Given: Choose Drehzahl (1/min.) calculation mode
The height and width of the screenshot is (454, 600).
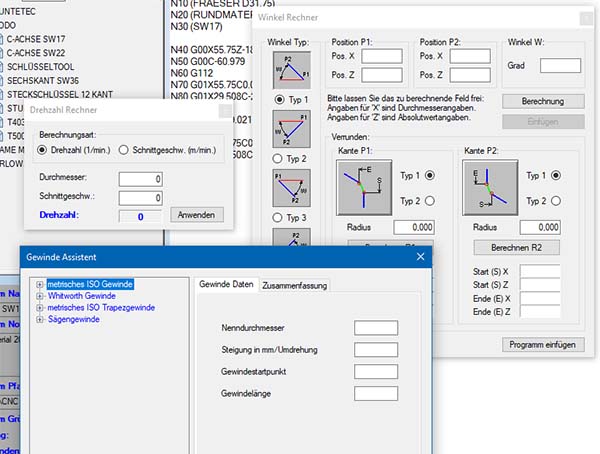Looking at the screenshot, I should tap(42, 150).
